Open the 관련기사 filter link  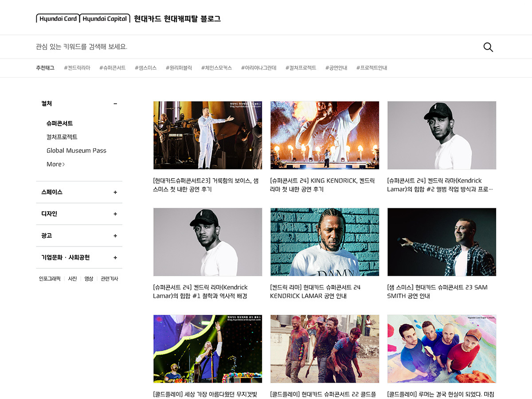click(110, 279)
